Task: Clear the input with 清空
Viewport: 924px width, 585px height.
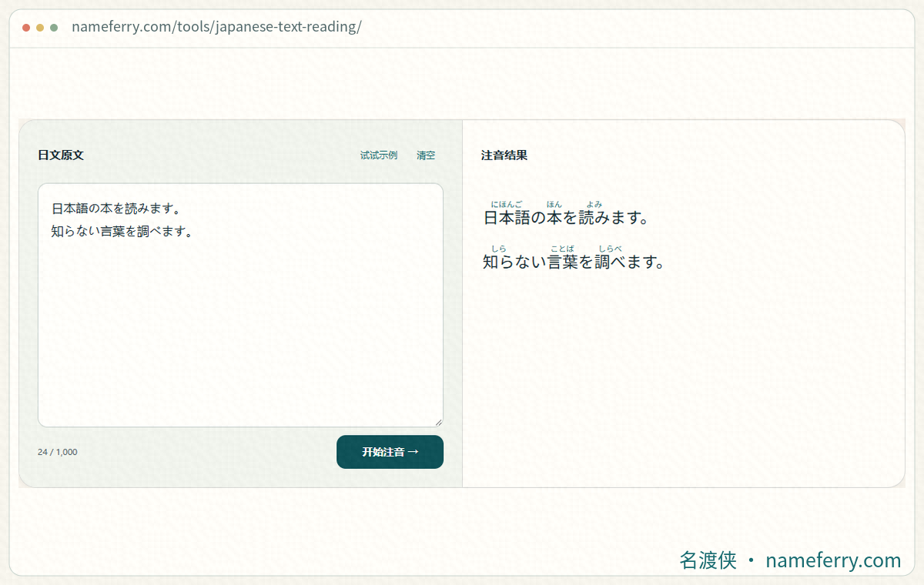Action: click(x=426, y=155)
